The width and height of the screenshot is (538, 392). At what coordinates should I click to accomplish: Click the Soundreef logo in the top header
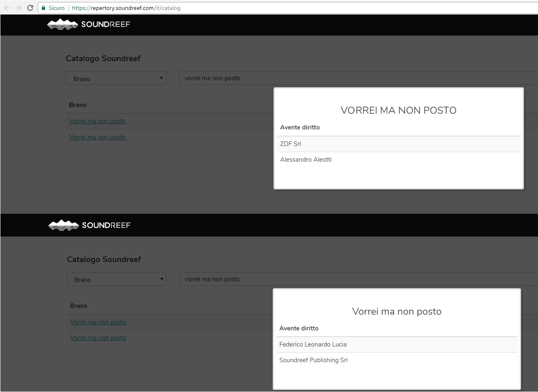coord(89,24)
